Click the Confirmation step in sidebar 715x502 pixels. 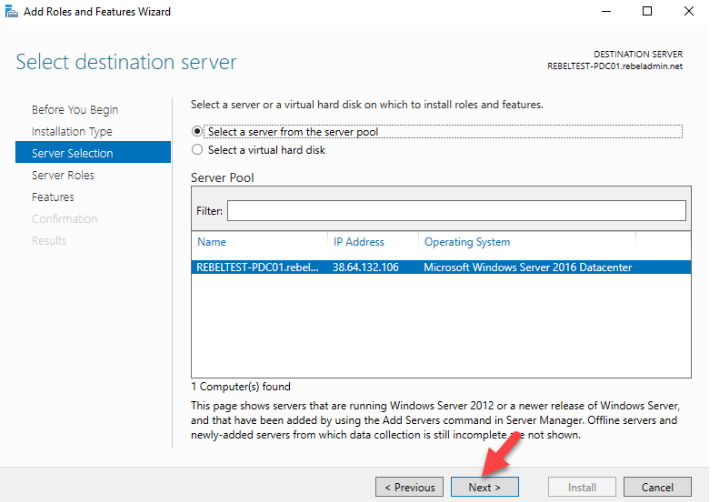(x=64, y=219)
